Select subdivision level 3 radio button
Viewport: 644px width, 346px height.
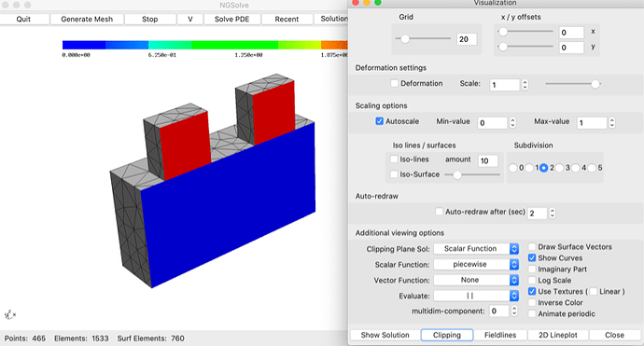click(x=560, y=168)
